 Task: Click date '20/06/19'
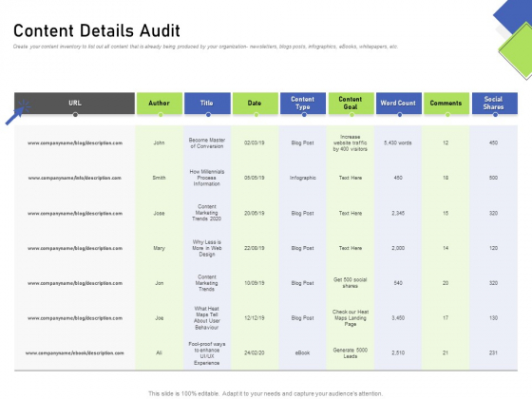pos(255,214)
